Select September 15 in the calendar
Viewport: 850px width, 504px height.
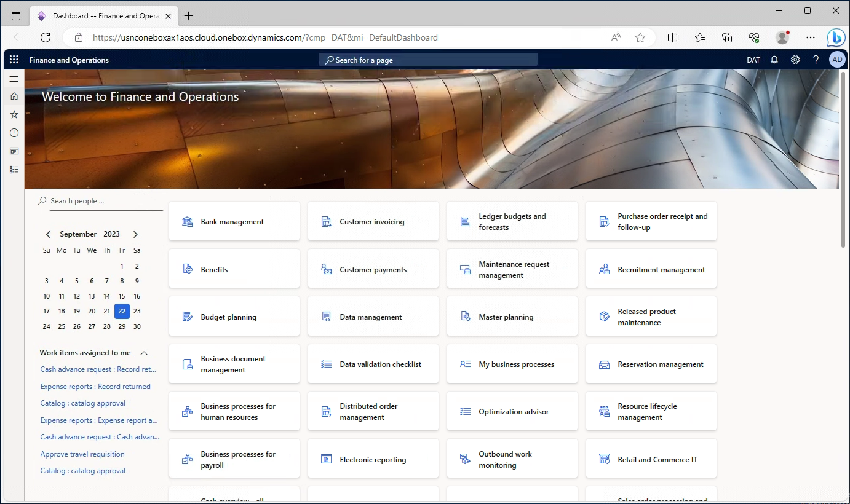click(122, 296)
